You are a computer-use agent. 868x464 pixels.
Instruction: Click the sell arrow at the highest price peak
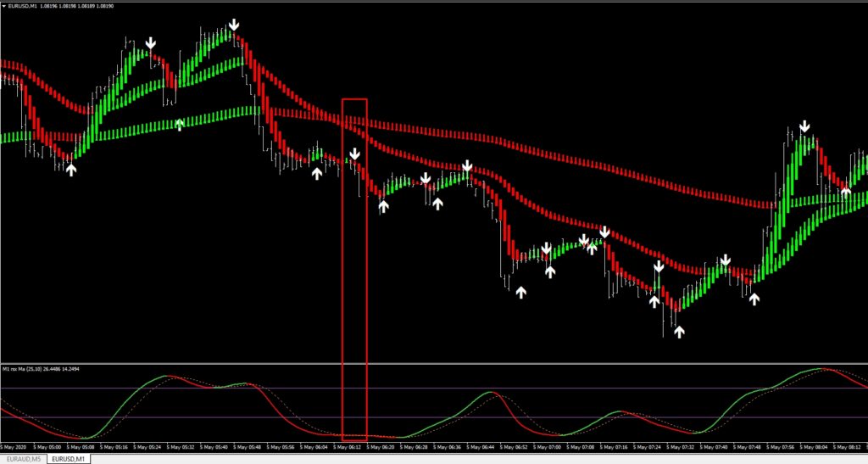233,25
